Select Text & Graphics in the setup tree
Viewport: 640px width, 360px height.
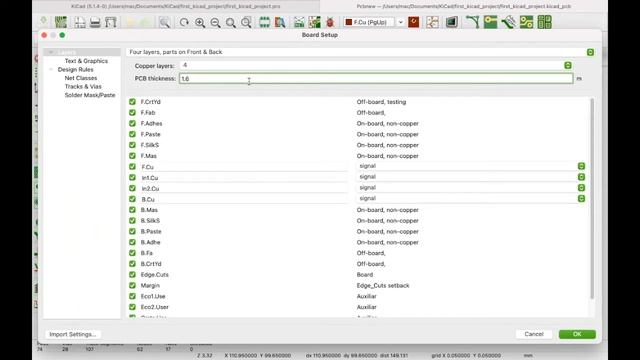pyautogui.click(x=86, y=61)
